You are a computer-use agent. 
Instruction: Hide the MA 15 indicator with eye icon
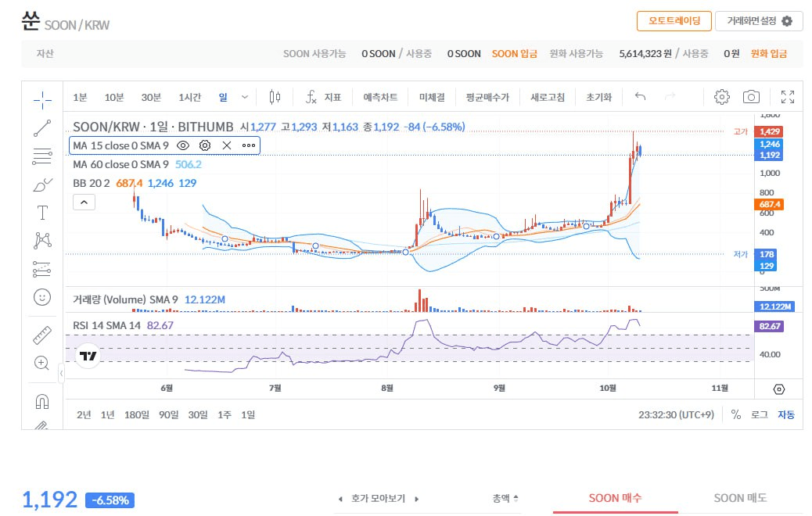click(x=183, y=145)
